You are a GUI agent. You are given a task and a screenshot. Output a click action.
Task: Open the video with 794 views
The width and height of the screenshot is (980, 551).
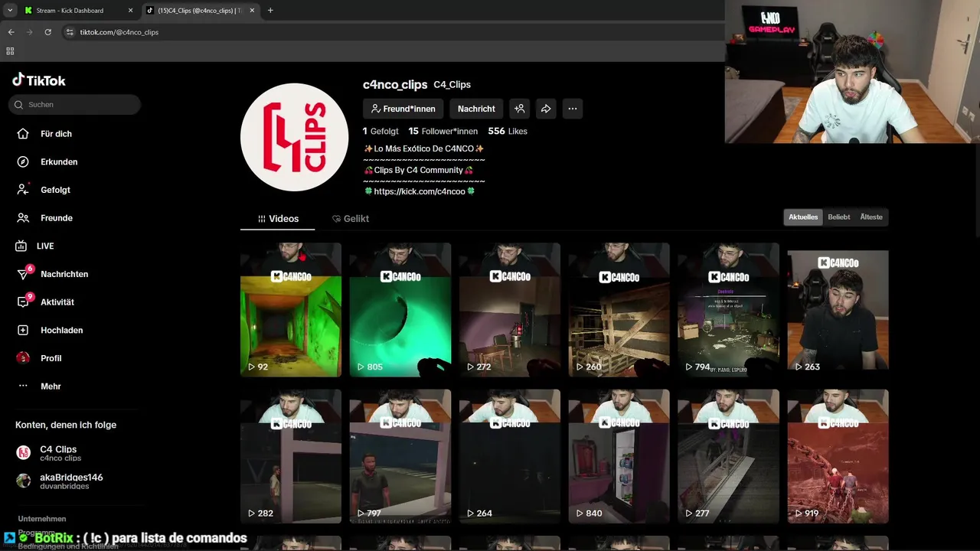point(728,310)
